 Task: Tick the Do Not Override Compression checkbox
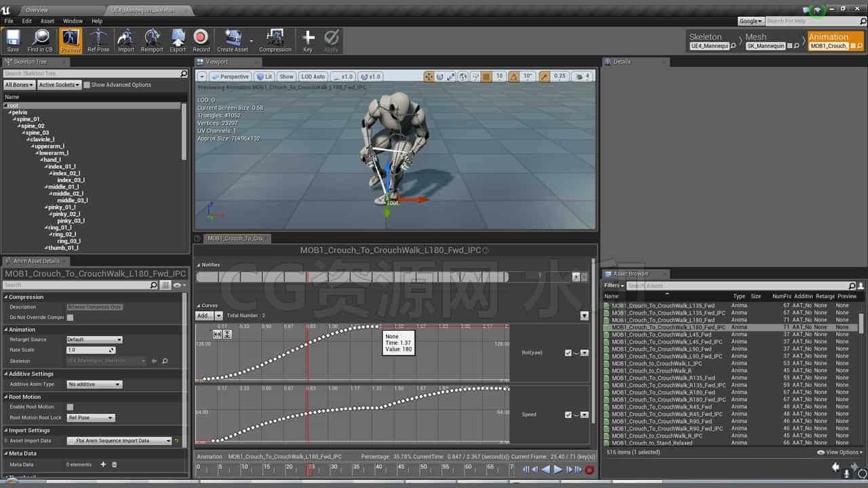70,317
